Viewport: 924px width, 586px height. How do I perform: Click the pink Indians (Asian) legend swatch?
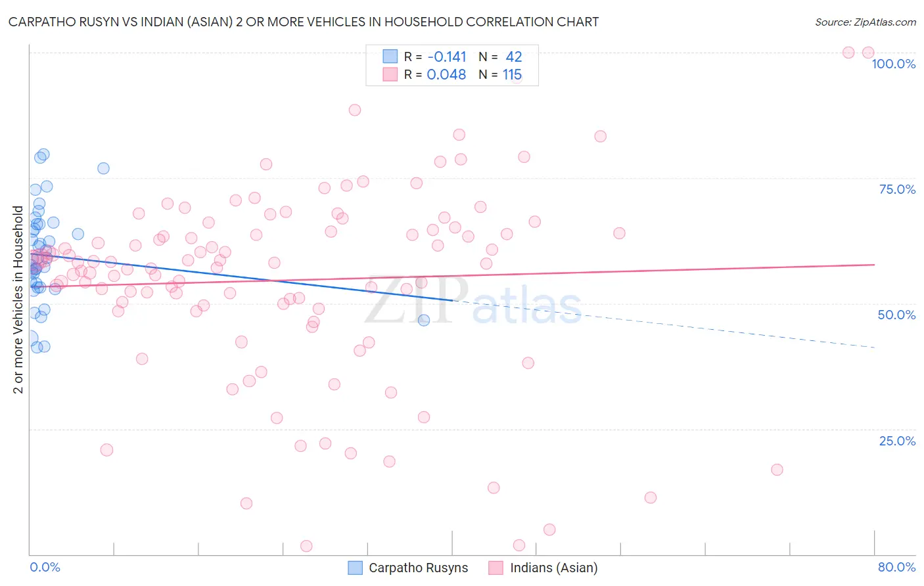click(496, 568)
